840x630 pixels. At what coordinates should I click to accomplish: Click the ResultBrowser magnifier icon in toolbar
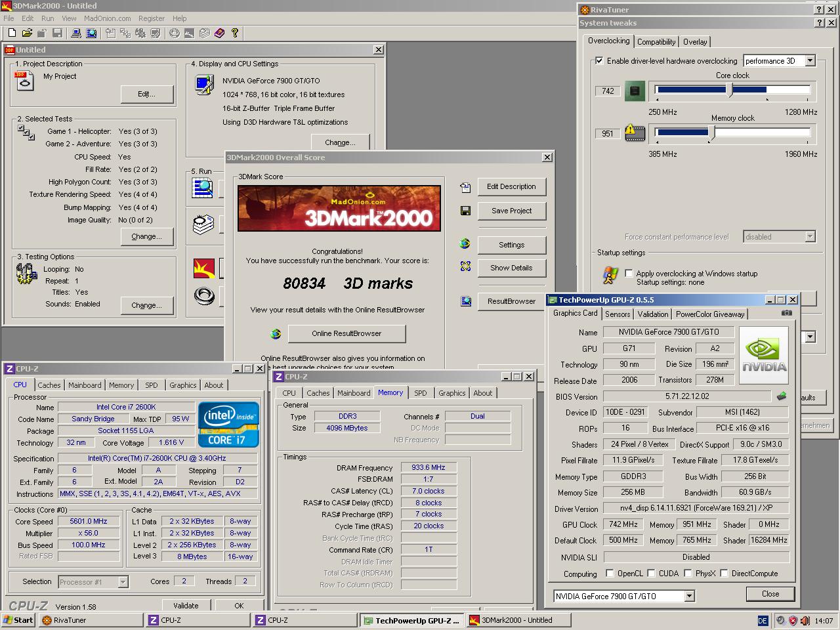[x=91, y=33]
